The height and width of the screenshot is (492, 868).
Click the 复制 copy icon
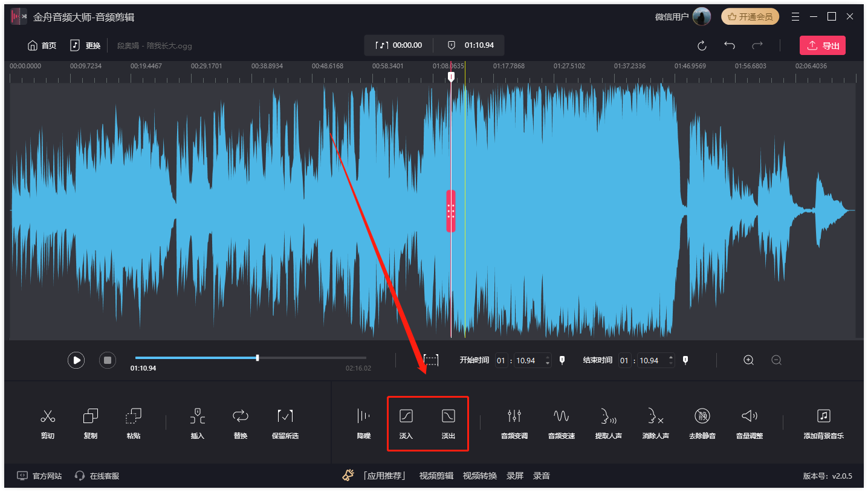[91, 416]
